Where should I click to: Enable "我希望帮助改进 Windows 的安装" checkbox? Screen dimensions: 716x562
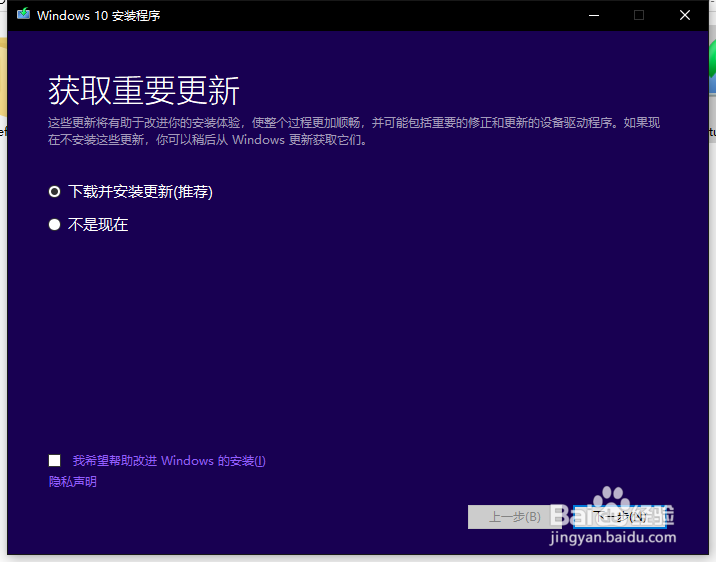click(54, 461)
